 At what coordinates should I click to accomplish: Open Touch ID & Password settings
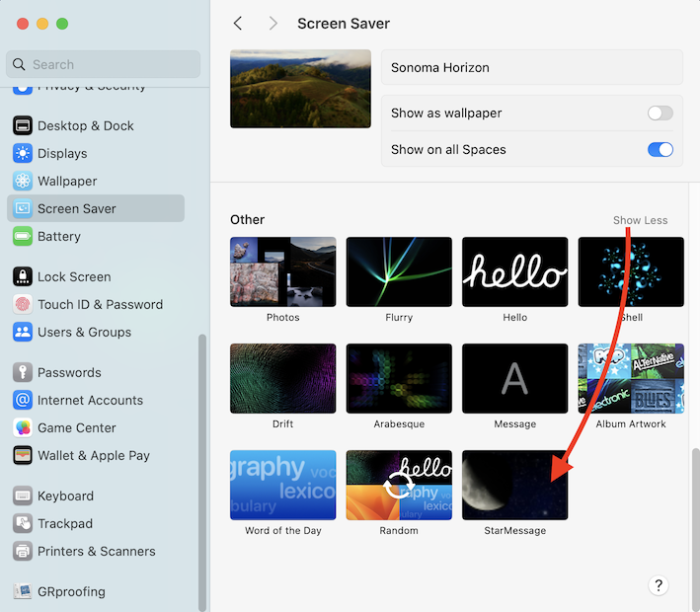point(96,304)
